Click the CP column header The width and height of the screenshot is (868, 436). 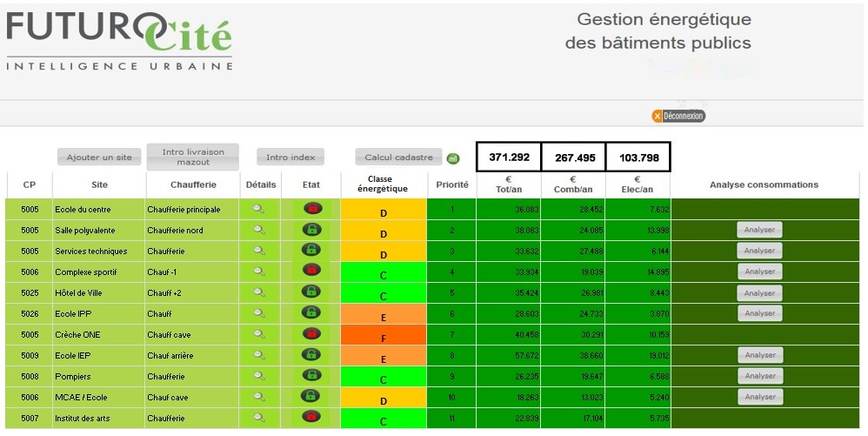(30, 184)
